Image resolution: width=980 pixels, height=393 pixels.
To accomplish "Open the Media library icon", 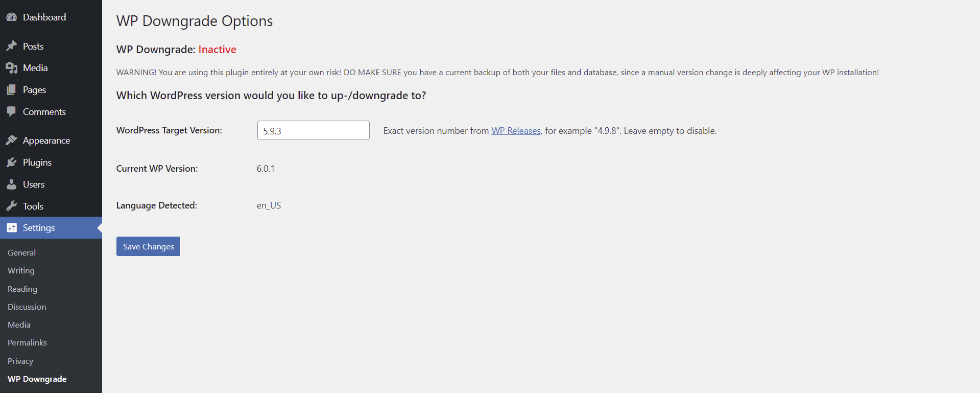I will 12,67.
